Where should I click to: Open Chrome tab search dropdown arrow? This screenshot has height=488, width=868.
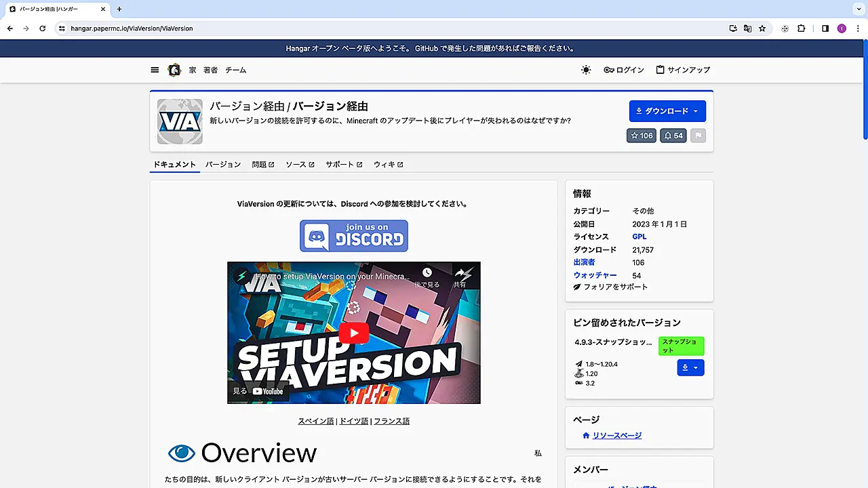click(858, 9)
